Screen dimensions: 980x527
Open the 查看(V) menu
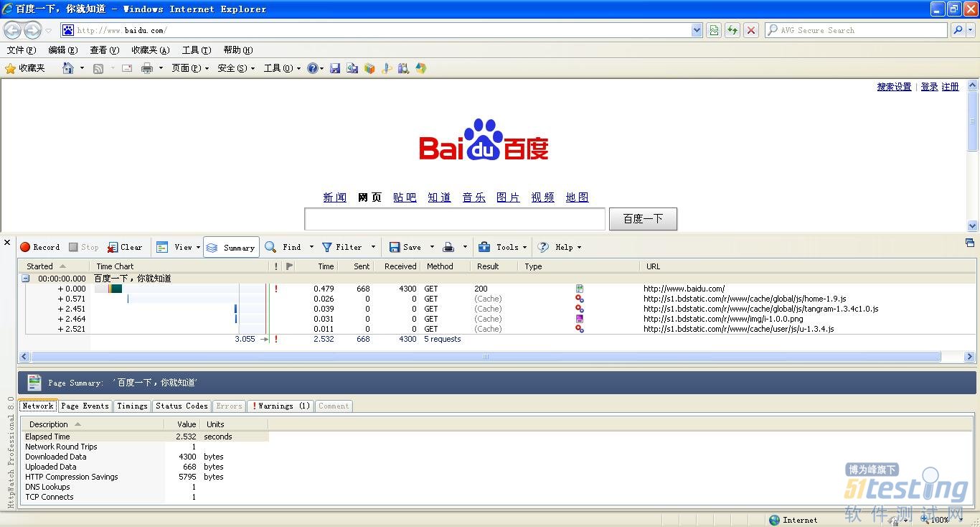click(104, 50)
